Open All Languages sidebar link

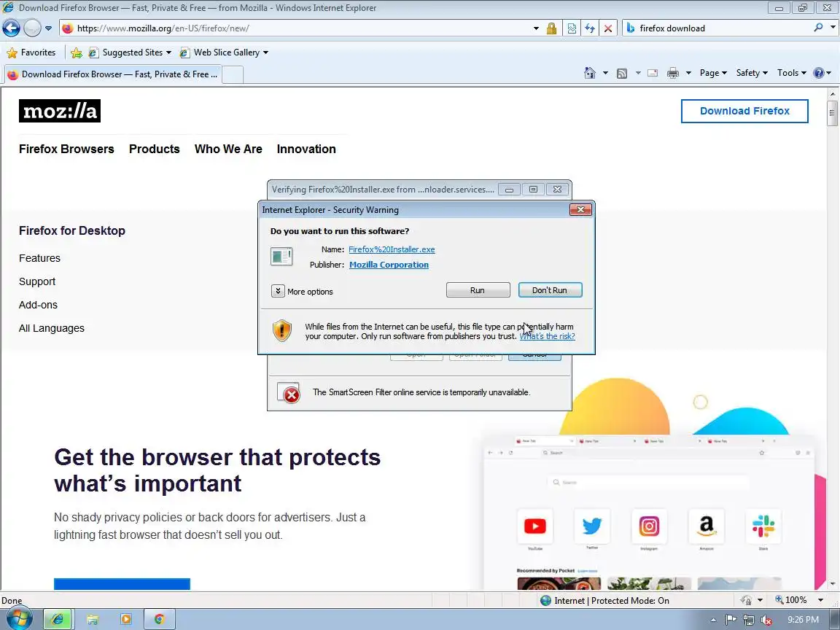pos(52,328)
